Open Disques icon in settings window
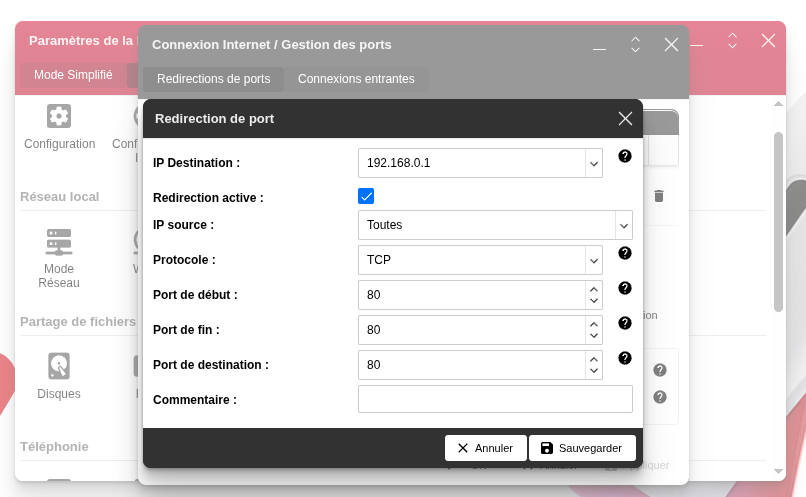The height and width of the screenshot is (497, 806). (x=59, y=365)
